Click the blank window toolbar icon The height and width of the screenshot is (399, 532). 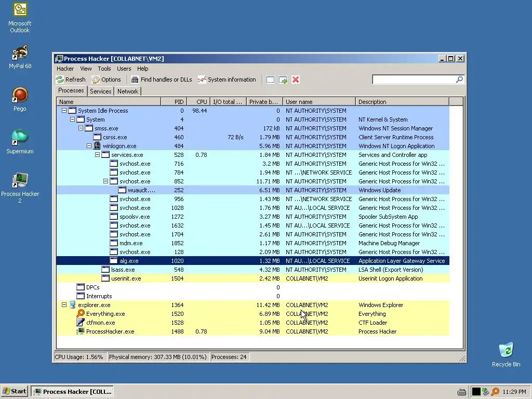[x=270, y=79]
